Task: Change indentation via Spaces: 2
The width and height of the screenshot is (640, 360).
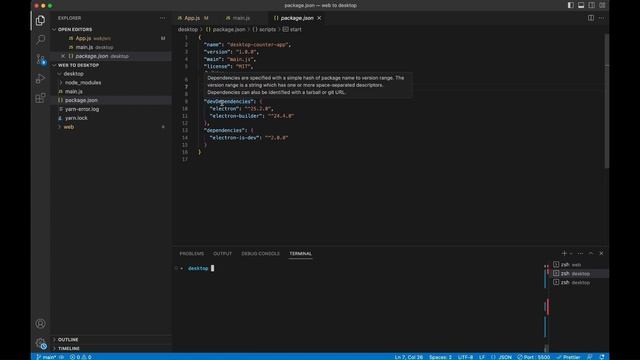Action: (440, 357)
